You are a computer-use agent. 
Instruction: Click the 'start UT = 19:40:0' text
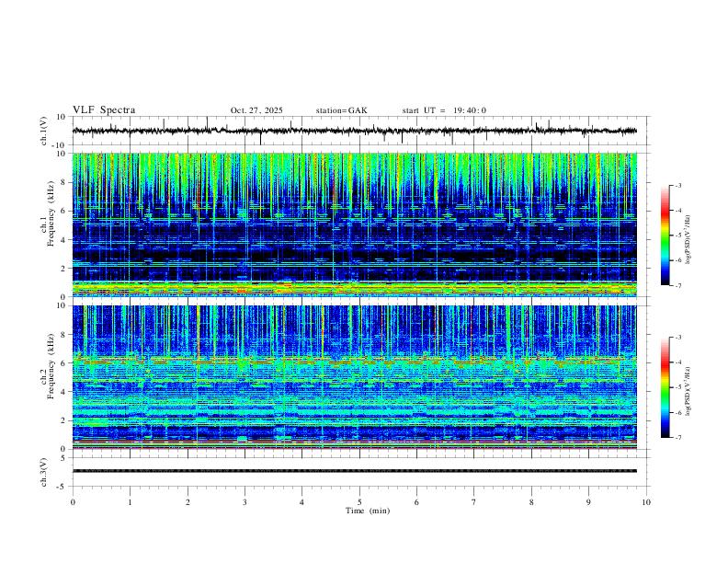(x=444, y=110)
